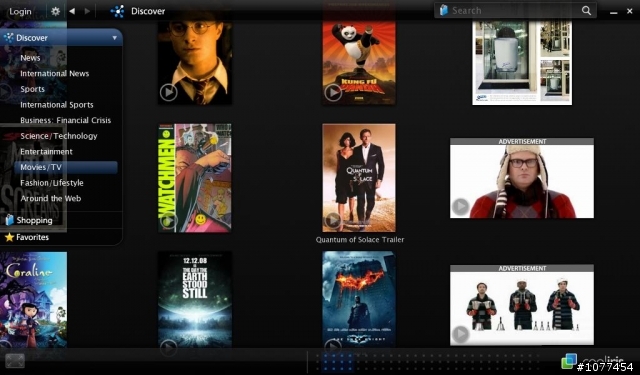Open the Favorites section
640x375 pixels.
point(32,237)
